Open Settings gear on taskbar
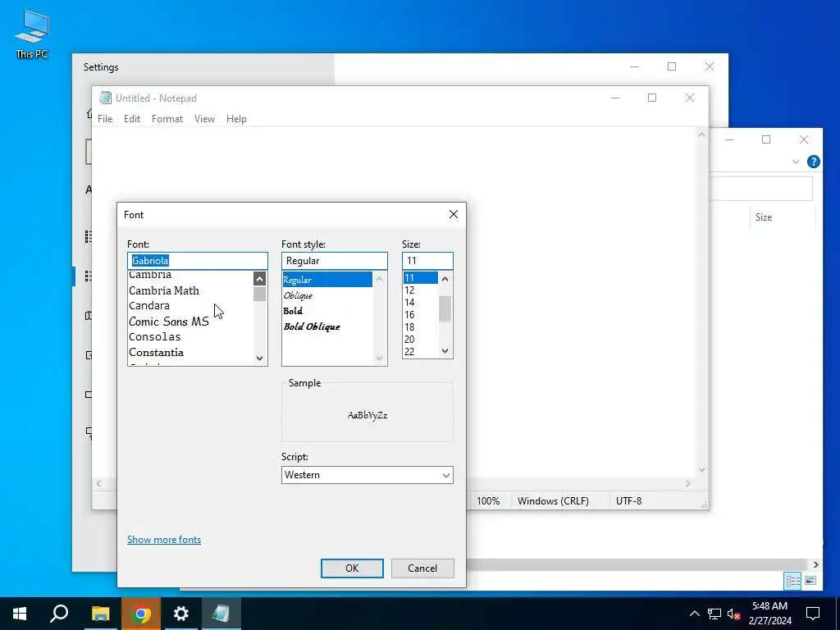Image resolution: width=840 pixels, height=630 pixels. (181, 614)
